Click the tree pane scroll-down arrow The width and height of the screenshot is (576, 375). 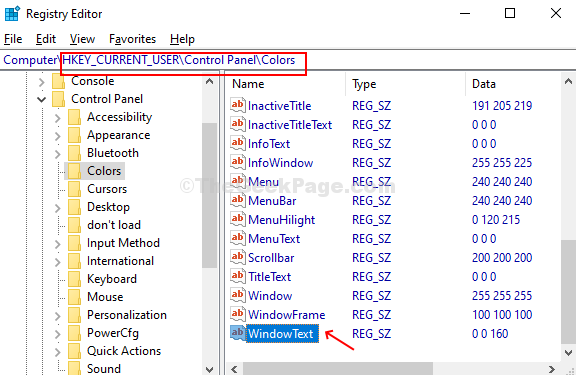point(209,369)
